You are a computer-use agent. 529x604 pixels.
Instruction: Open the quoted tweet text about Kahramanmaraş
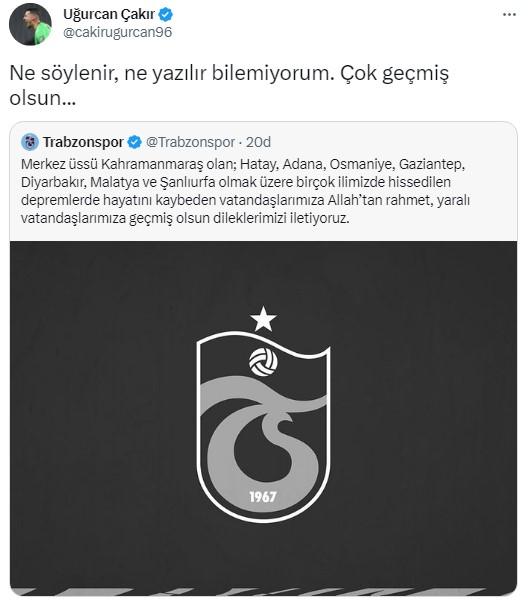[245, 191]
